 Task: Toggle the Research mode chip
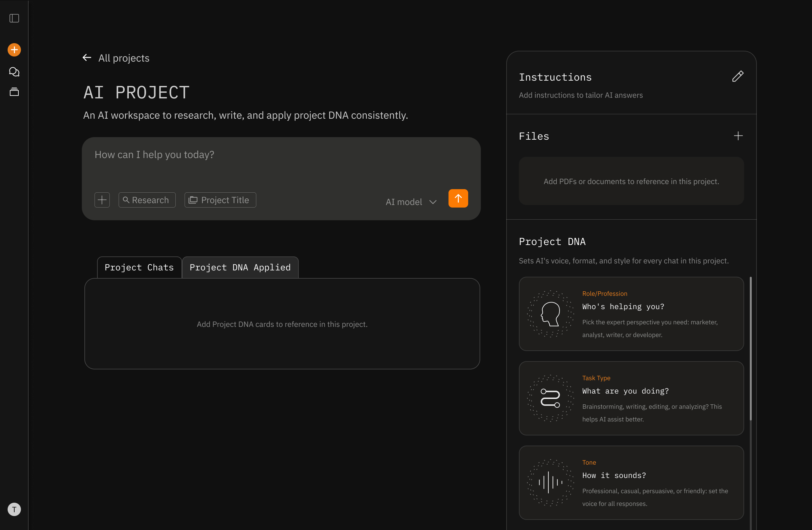point(147,200)
